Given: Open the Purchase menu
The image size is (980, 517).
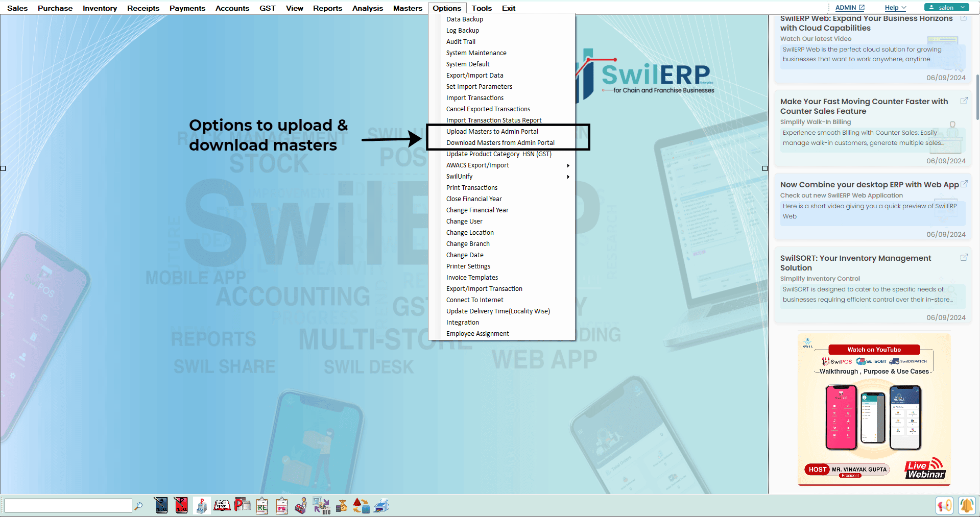Looking at the screenshot, I should [55, 8].
